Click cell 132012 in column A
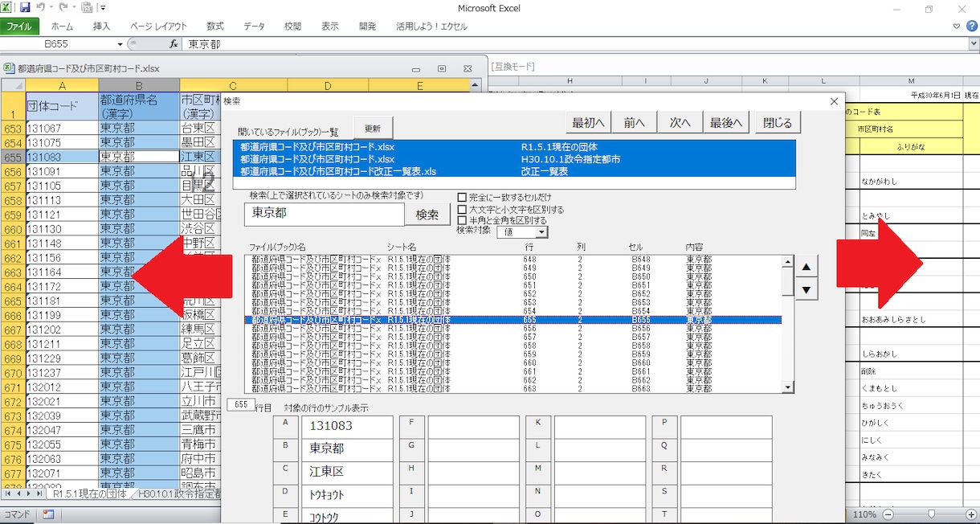 62,387
